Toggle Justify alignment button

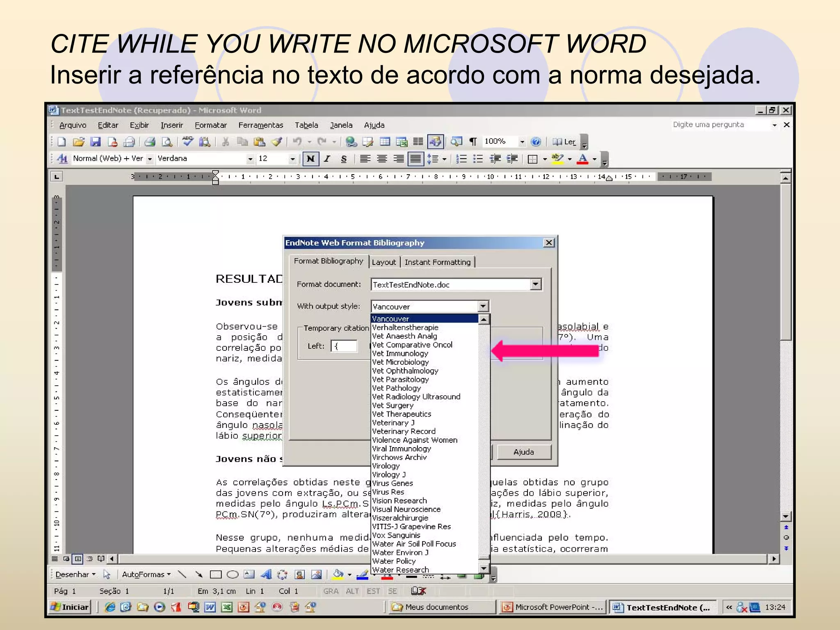415,159
